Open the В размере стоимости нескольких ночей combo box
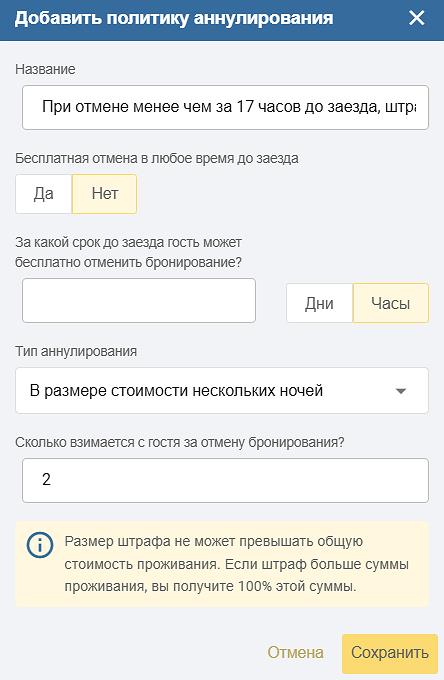Screen dimensions: 444x680 tap(222, 391)
